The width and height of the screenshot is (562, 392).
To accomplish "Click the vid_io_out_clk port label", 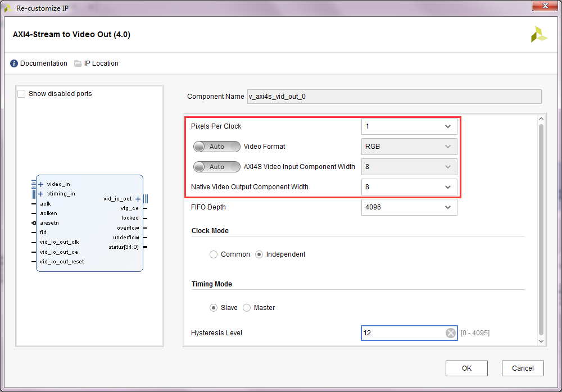I will (60, 242).
